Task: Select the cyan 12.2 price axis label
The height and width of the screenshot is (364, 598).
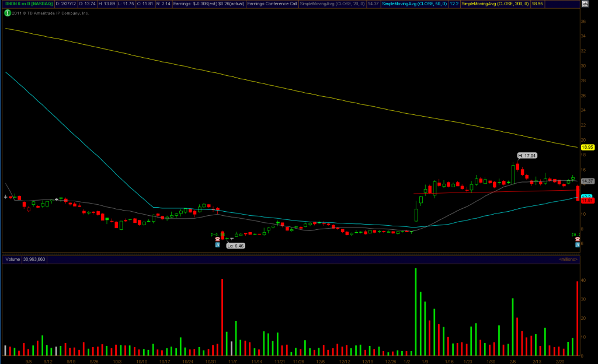Action: coord(586,197)
